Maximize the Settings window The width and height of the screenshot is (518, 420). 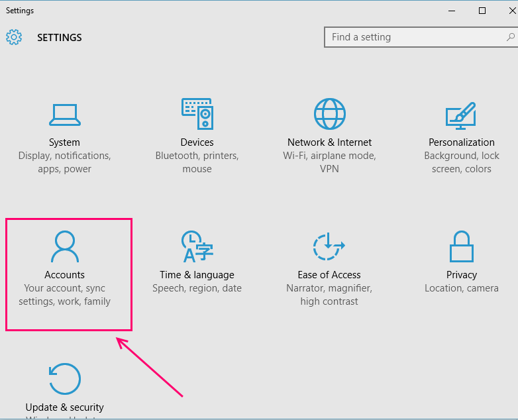(482, 11)
